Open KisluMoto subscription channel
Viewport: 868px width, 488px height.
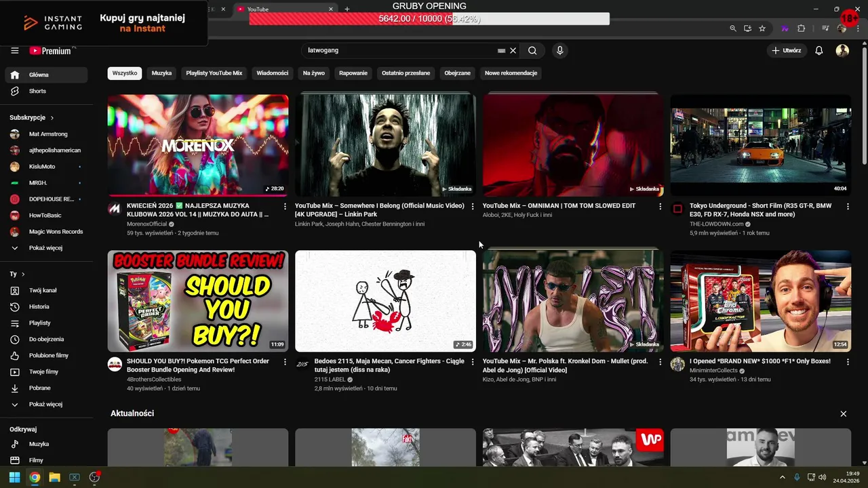[x=46, y=167]
